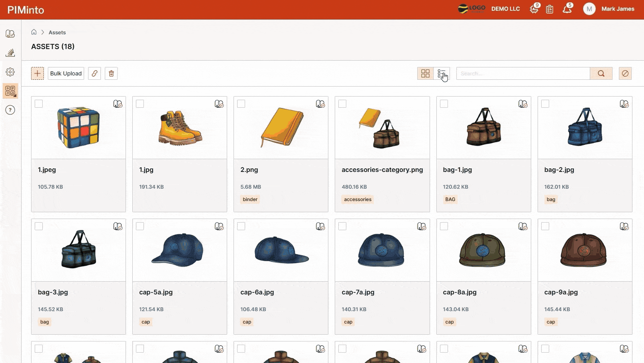Select the checkbox for 1.jpeg asset
The image size is (644, 363).
click(39, 104)
